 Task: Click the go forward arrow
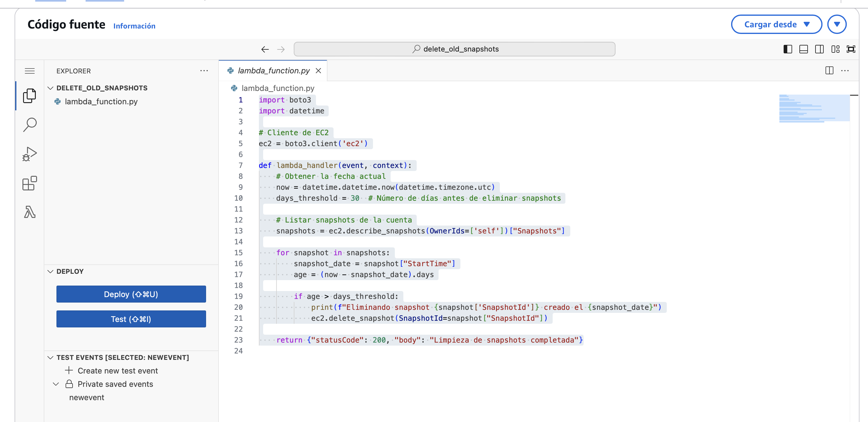(281, 49)
